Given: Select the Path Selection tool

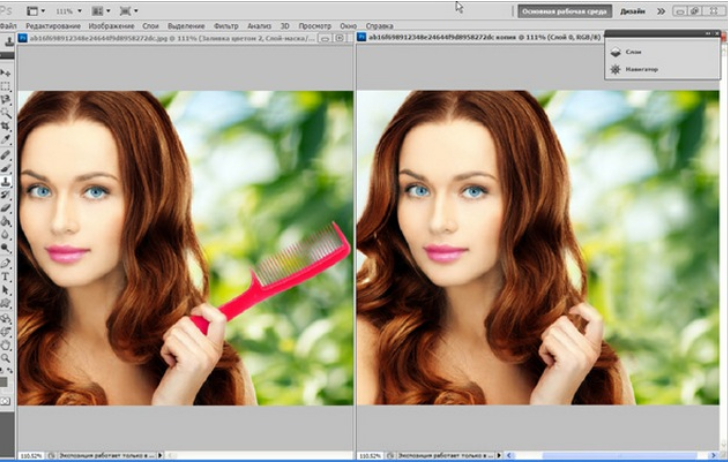Looking at the screenshot, I should coord(6,290).
